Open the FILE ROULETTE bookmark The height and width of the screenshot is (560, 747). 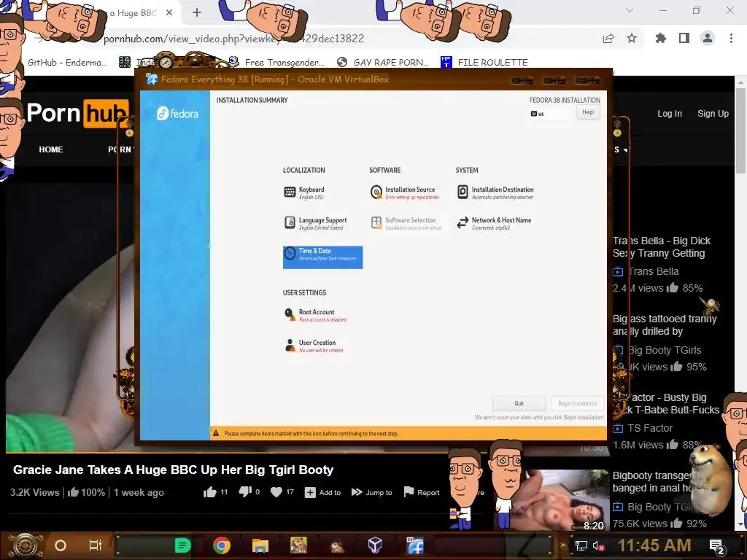click(x=484, y=63)
